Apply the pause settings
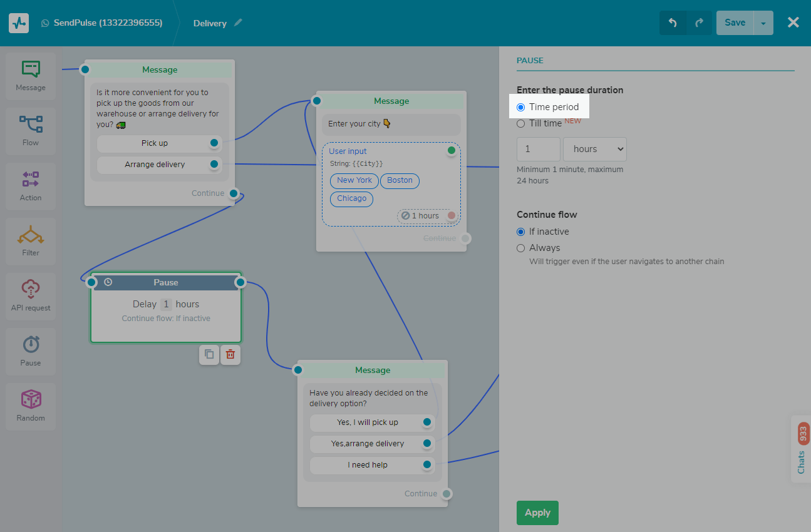Screen dimensions: 811x532 point(537,513)
